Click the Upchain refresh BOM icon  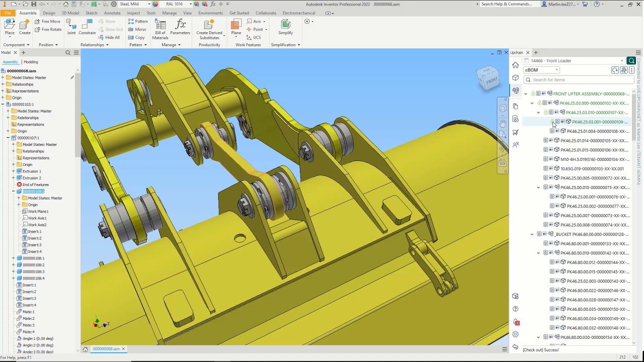(615, 70)
